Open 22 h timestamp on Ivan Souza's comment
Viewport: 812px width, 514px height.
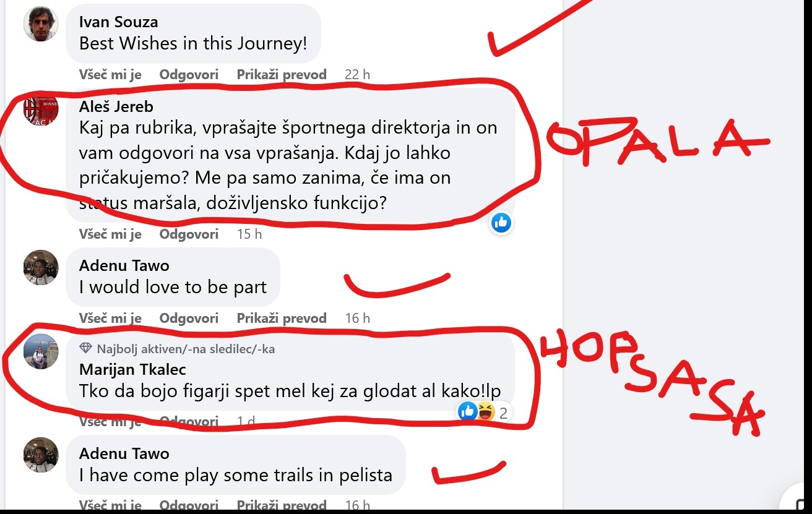coord(357,75)
